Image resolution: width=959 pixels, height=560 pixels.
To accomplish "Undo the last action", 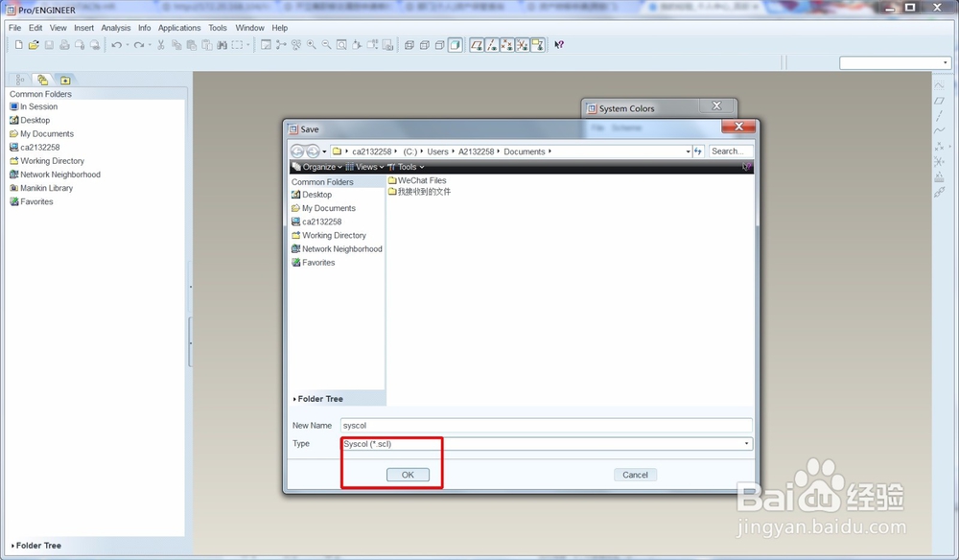I will point(116,45).
